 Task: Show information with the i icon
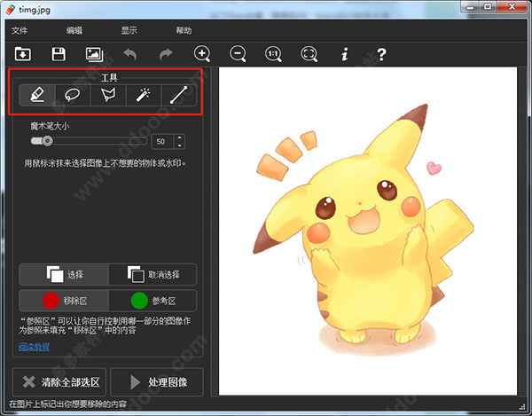coord(345,54)
